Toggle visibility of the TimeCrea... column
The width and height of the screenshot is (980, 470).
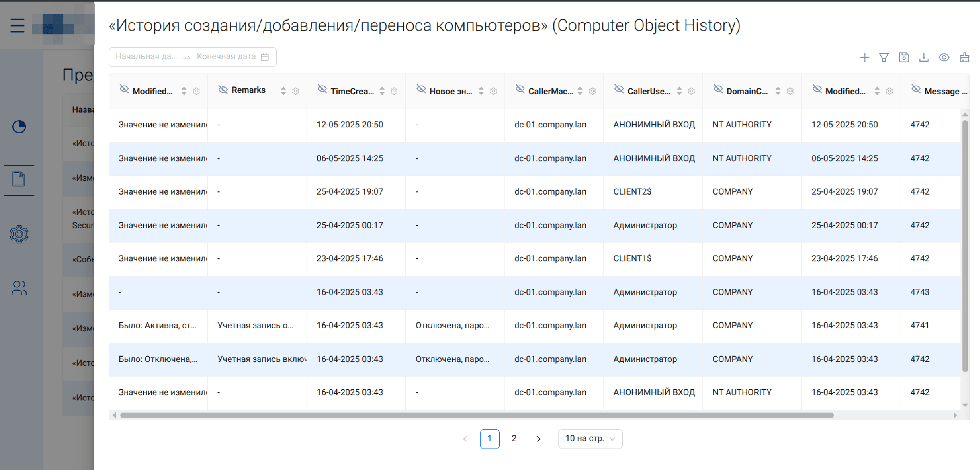[322, 89]
